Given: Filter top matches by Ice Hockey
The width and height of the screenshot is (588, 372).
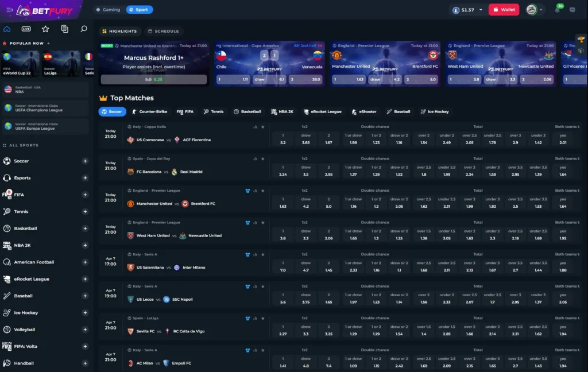Looking at the screenshot, I should pos(435,112).
